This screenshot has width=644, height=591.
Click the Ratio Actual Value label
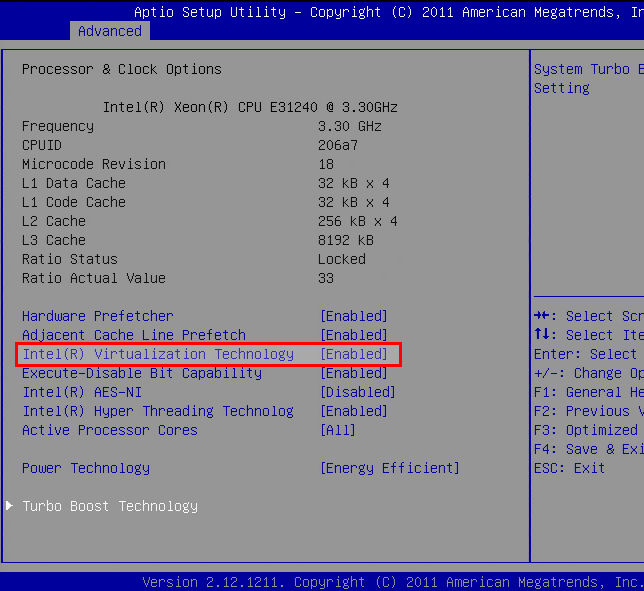(94, 278)
